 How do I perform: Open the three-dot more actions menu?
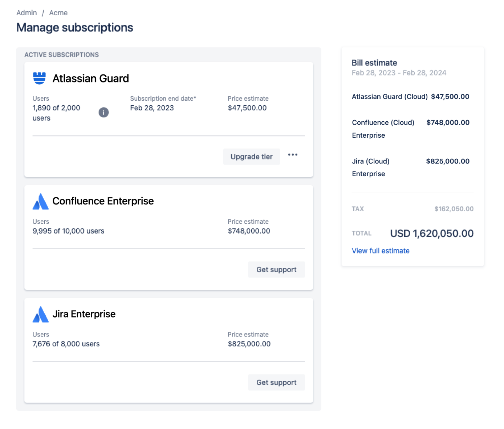point(293,155)
